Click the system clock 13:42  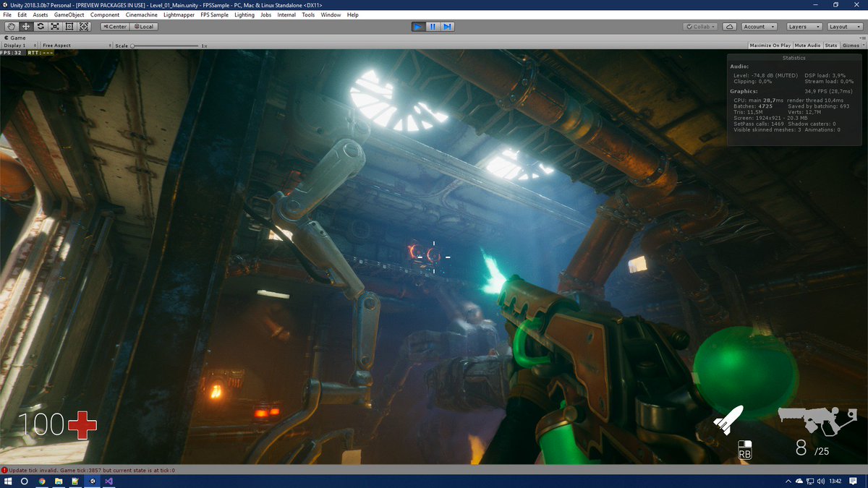(x=836, y=481)
